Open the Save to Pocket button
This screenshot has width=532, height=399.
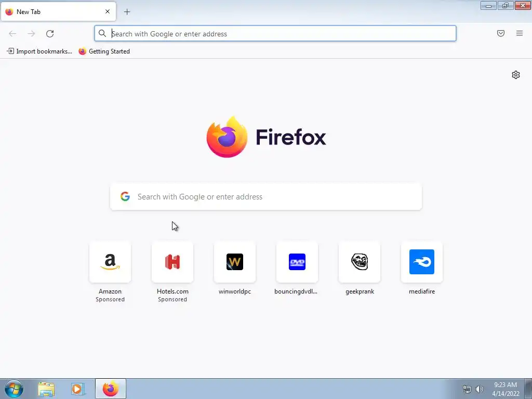(501, 33)
